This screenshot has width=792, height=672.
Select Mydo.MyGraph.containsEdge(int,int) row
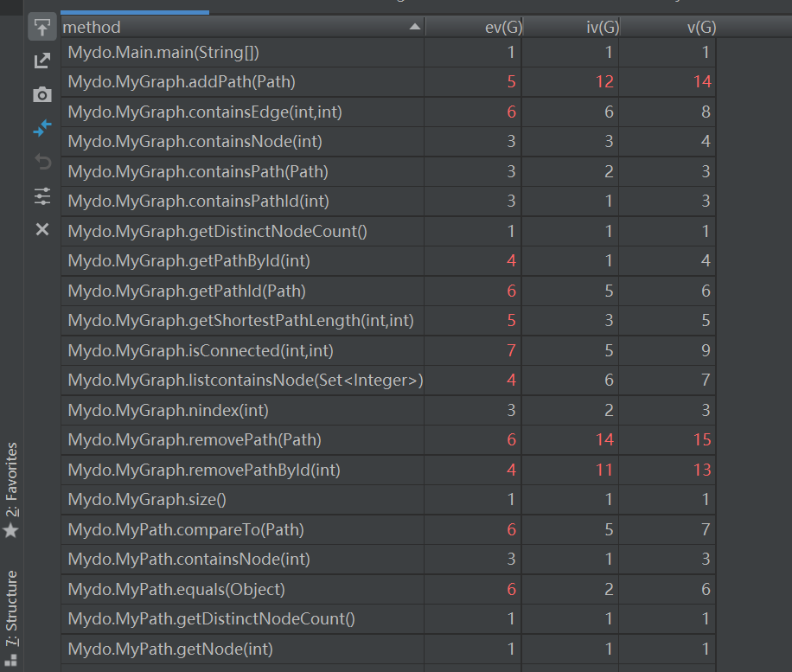click(388, 112)
